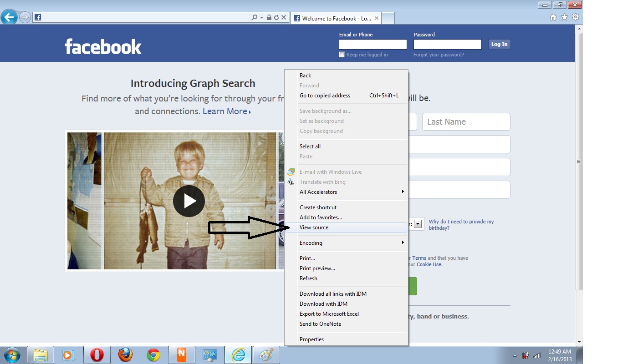Open the Windows Start button
The height and width of the screenshot is (364, 643).
point(11,355)
